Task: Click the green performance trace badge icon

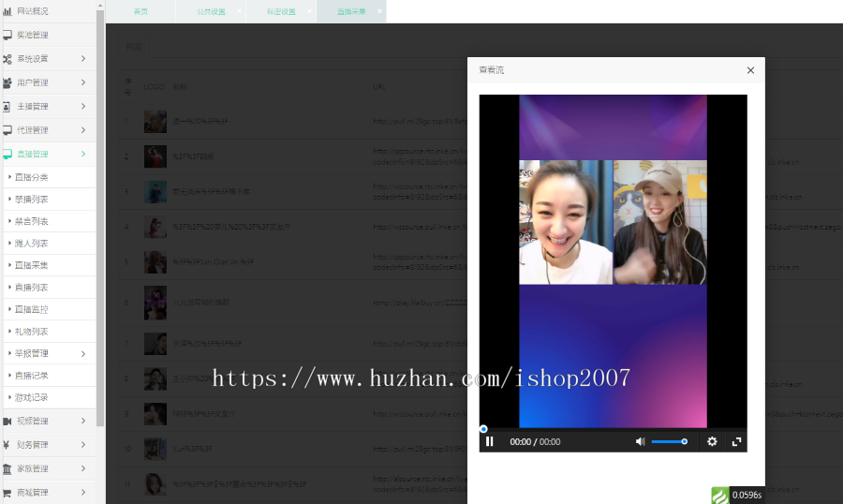Action: pyautogui.click(x=719, y=495)
